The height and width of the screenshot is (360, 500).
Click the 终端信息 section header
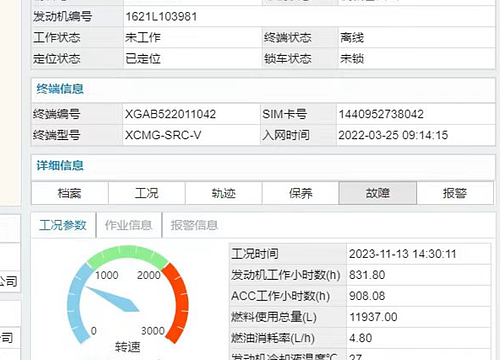click(x=60, y=89)
